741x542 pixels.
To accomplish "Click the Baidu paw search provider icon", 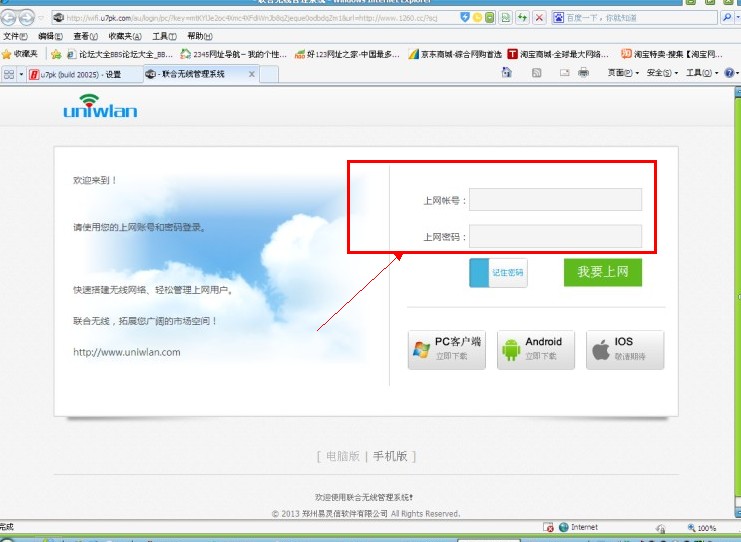I will (559, 18).
